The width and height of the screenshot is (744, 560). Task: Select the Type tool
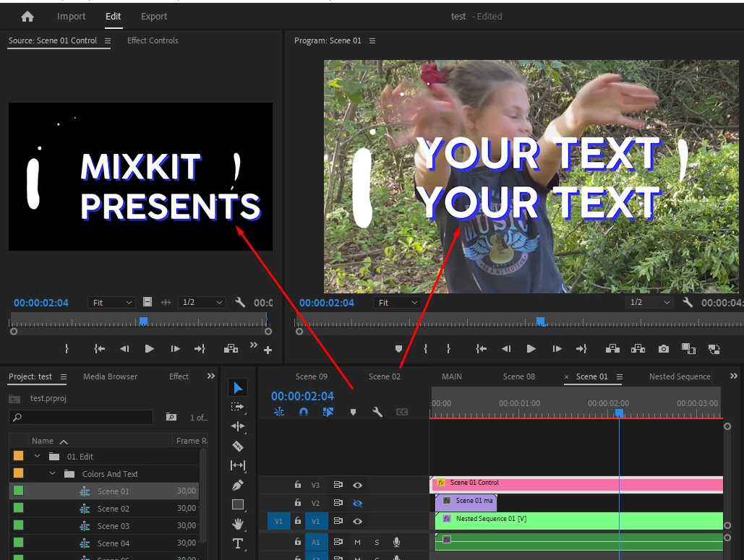[x=238, y=543]
